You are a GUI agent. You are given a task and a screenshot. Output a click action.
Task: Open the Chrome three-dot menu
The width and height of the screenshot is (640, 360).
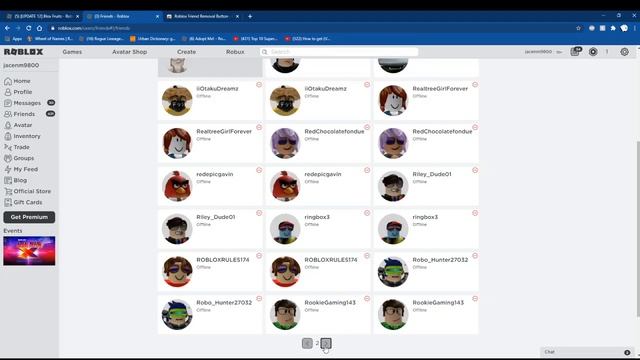[x=635, y=28]
